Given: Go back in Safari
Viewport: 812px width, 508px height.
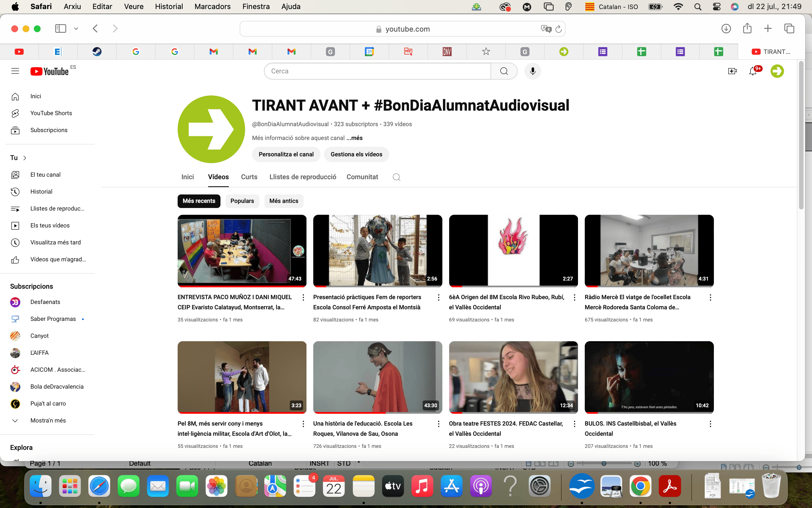Looking at the screenshot, I should coord(95,29).
